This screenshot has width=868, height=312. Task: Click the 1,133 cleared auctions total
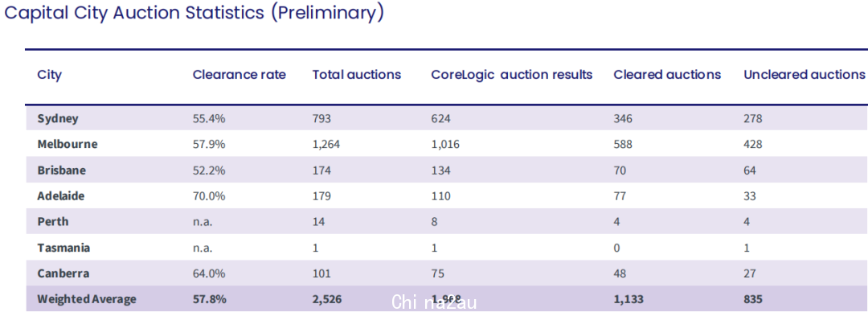[628, 299]
